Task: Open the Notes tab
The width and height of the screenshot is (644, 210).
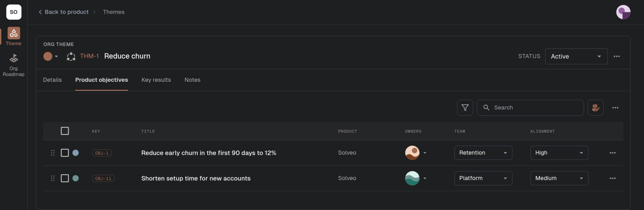Action: click(192, 80)
